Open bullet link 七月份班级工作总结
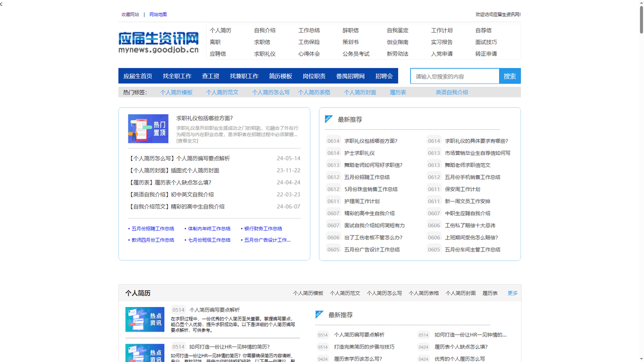Image resolution: width=644 pixels, height=362 pixels. [209, 240]
